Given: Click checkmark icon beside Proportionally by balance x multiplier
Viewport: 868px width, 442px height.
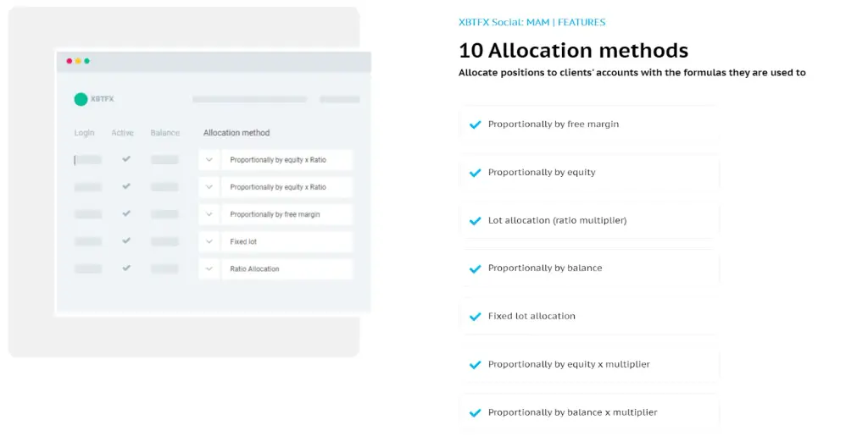Looking at the screenshot, I should click(x=475, y=412).
